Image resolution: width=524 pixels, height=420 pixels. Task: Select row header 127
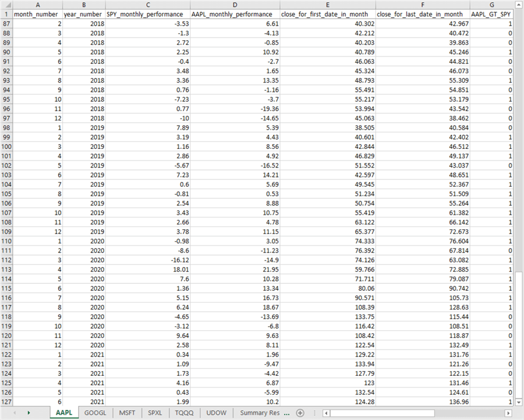6,401
